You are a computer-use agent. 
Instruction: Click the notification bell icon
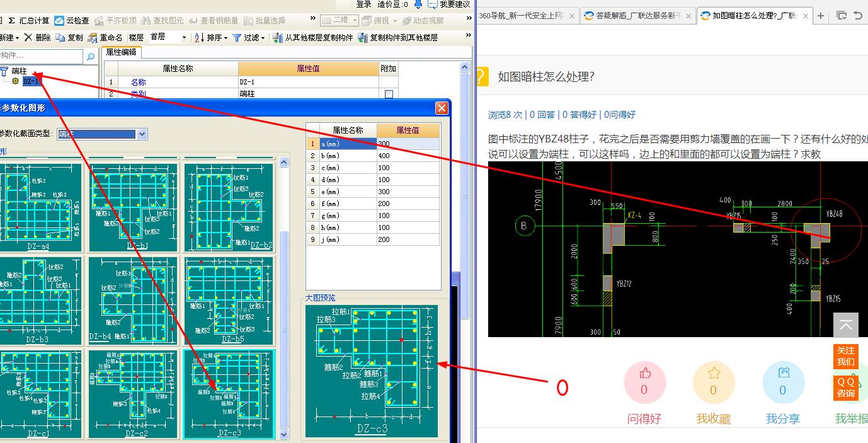pyautogui.click(x=418, y=4)
